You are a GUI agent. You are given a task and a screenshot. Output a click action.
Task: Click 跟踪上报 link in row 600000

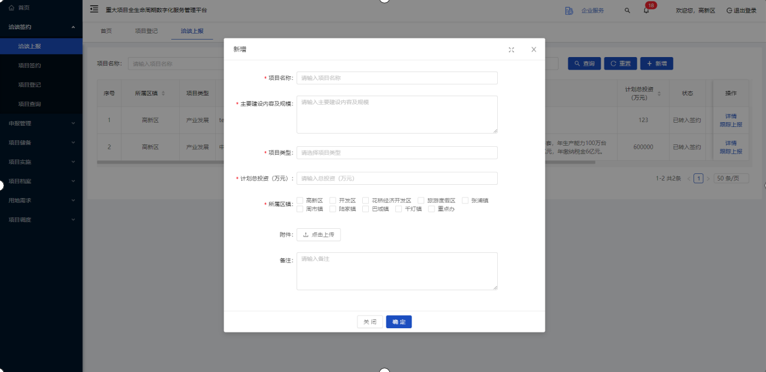coord(730,151)
